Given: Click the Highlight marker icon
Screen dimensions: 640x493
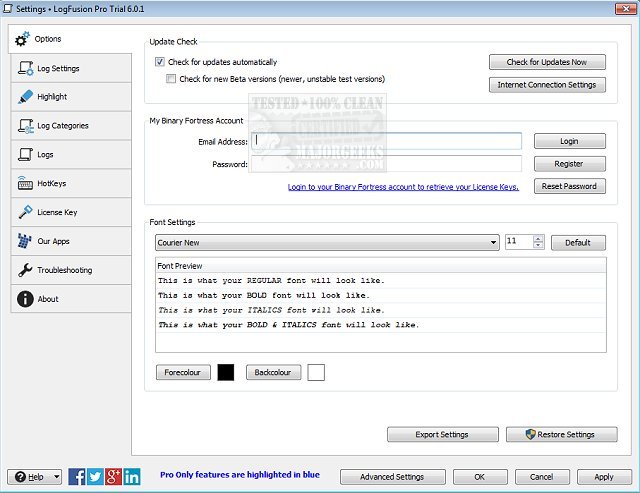Looking at the screenshot, I should (25, 97).
